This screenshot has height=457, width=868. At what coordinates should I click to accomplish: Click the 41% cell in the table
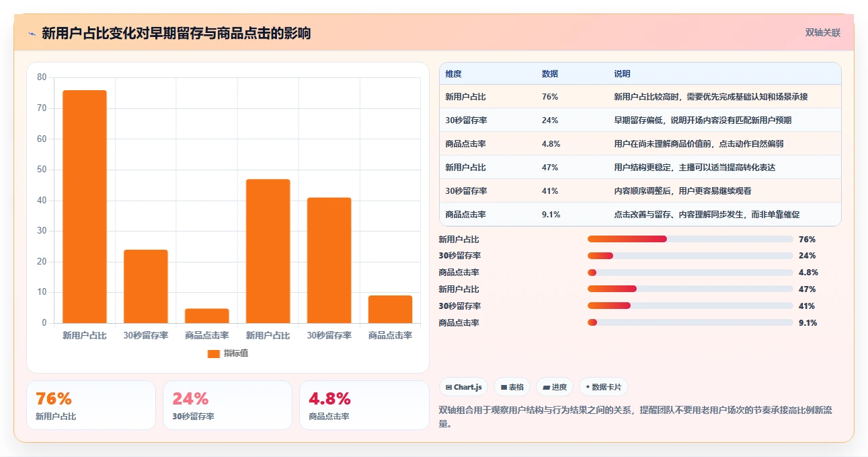pos(550,191)
